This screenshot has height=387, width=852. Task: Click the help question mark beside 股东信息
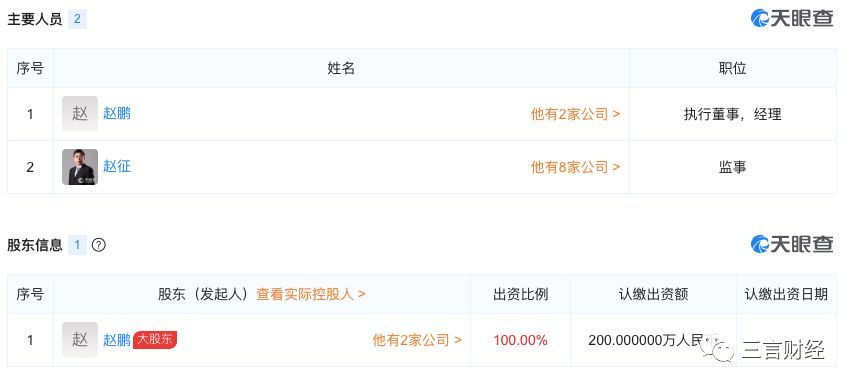pos(98,245)
